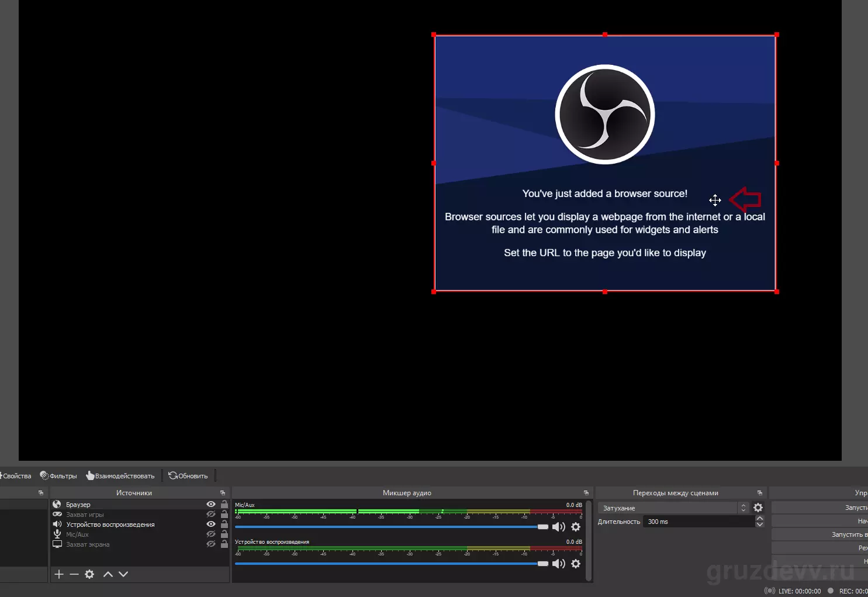Undock the scenes panel on far left
The height and width of the screenshot is (597, 868).
(x=41, y=493)
